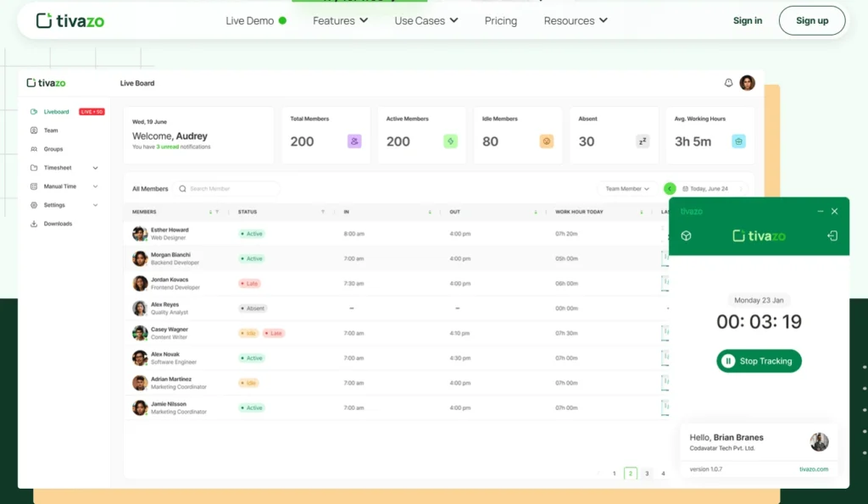Go to page 4 in pagination
Image resolution: width=868 pixels, height=504 pixels.
(663, 474)
